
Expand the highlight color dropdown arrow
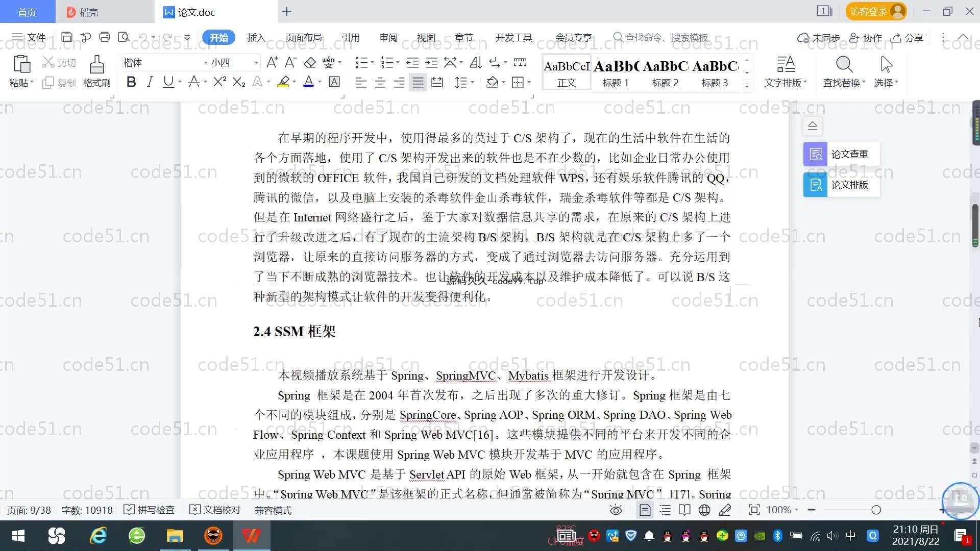tap(294, 82)
